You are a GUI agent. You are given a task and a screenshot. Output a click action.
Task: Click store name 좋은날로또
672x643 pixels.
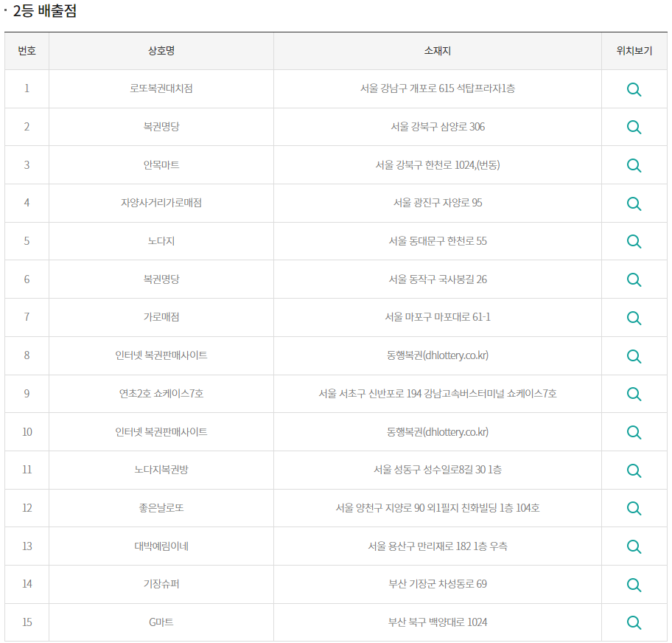pos(161,508)
